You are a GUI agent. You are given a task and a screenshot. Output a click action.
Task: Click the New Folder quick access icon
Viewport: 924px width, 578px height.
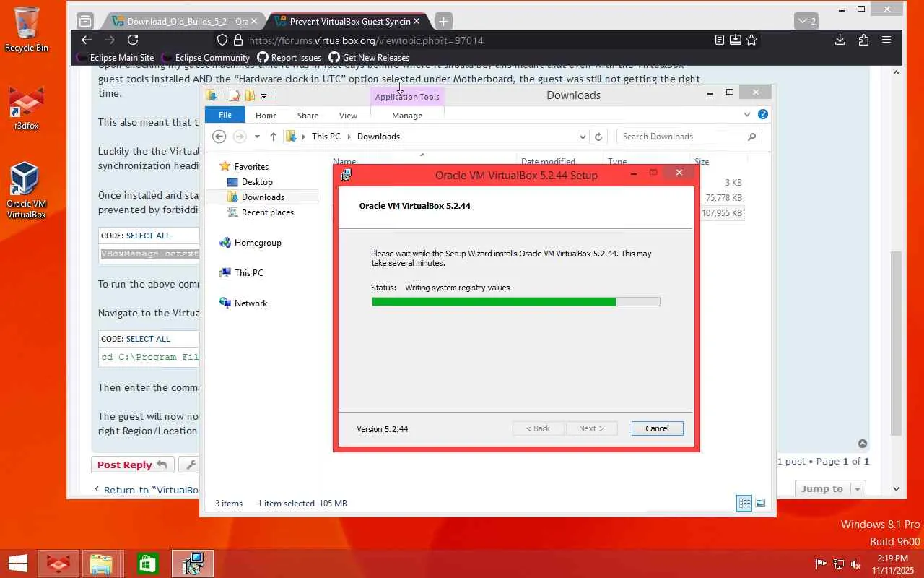[x=250, y=95]
